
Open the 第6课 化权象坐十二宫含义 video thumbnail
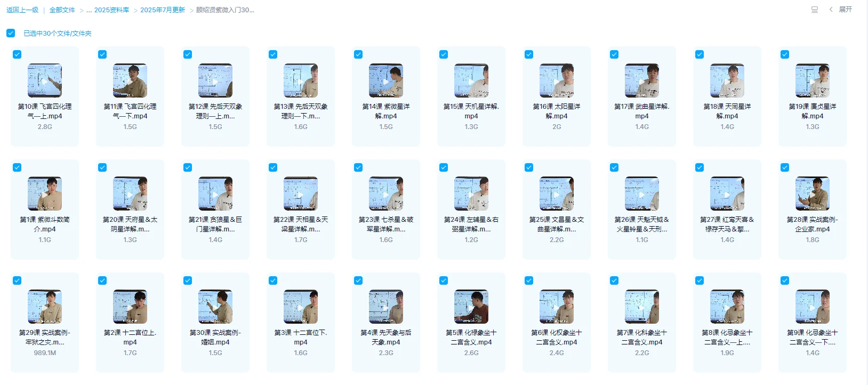557,307
